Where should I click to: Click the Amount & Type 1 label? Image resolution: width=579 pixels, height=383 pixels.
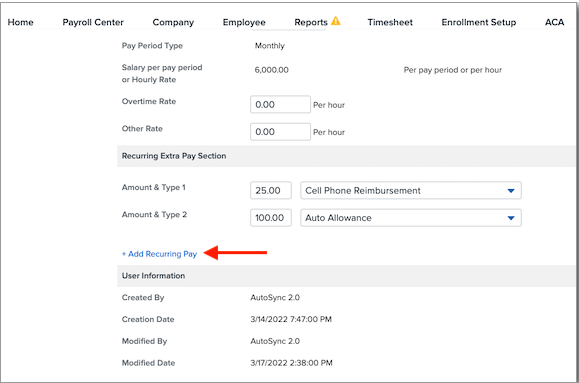point(154,188)
